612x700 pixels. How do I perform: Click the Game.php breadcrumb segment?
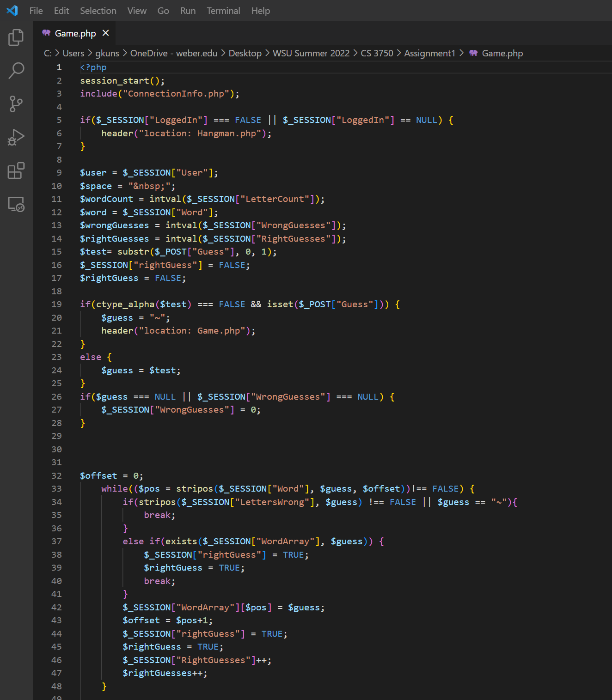(x=502, y=53)
